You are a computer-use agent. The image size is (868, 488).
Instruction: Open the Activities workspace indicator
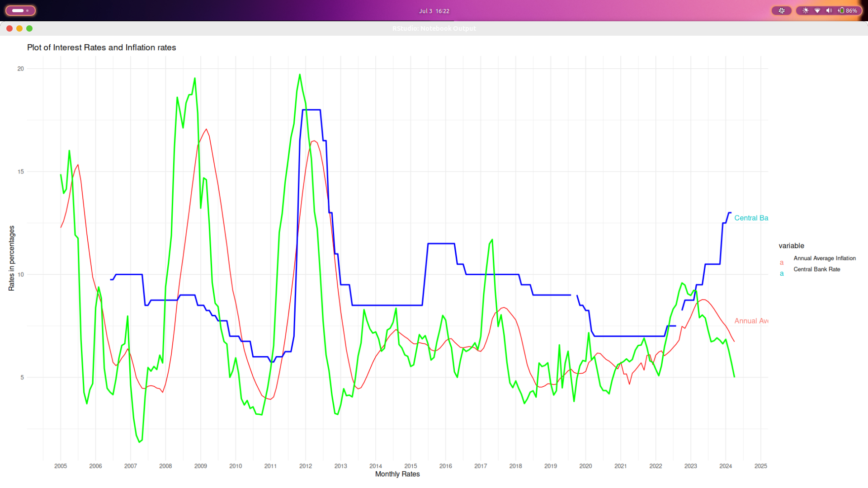click(20, 10)
